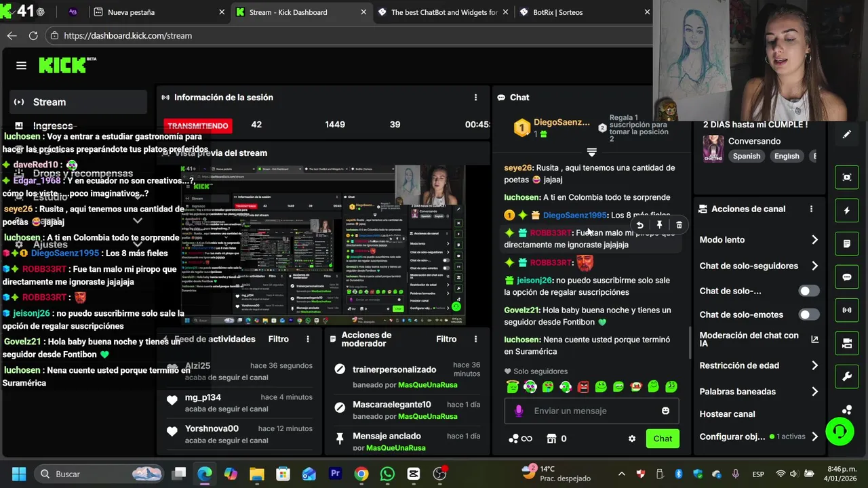Click the undo/reply icon on hovered chat message

point(639,225)
